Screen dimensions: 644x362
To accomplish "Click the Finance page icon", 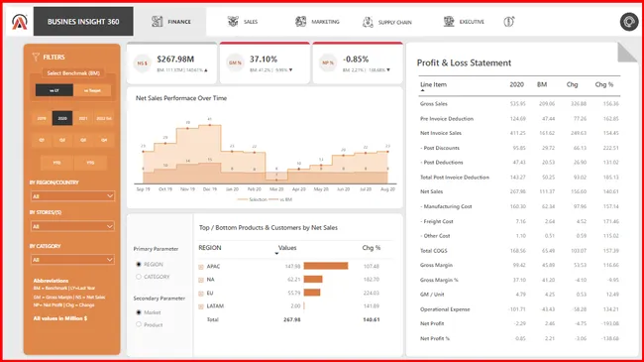I will pos(157,22).
